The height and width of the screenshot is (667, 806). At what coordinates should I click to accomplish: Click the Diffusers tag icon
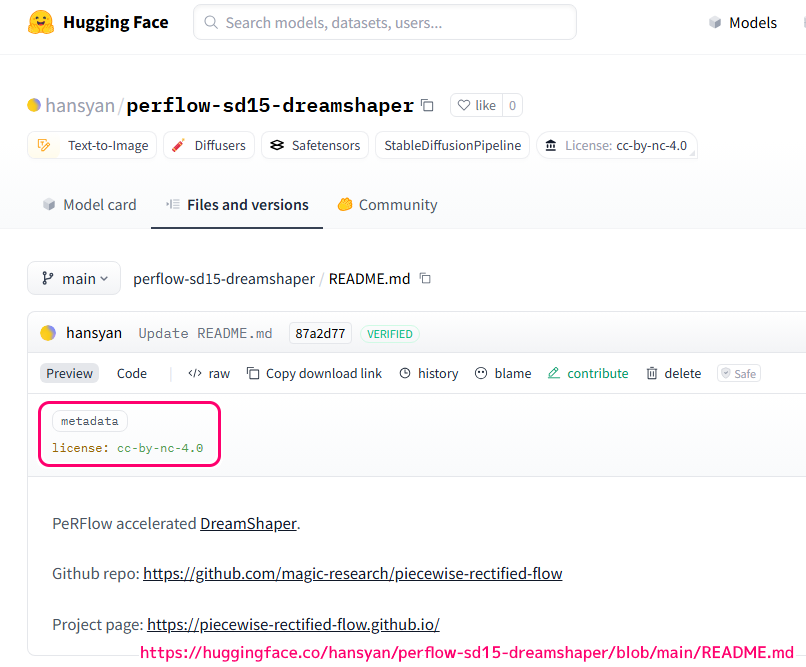pos(178,145)
